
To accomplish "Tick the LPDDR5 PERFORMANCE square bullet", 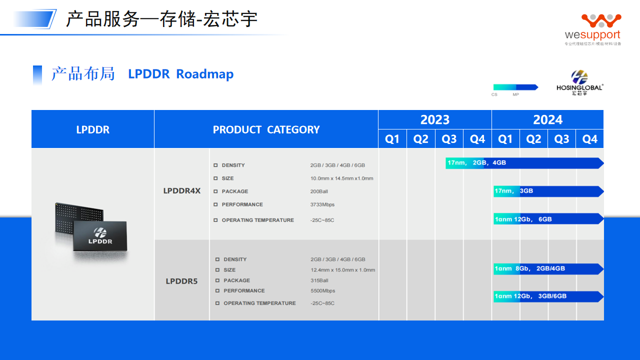I will pyautogui.click(x=217, y=291).
